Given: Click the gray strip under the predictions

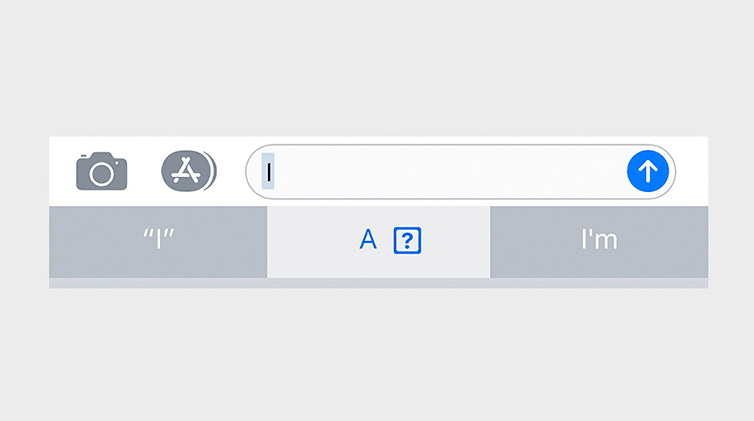Looking at the screenshot, I should [378, 283].
